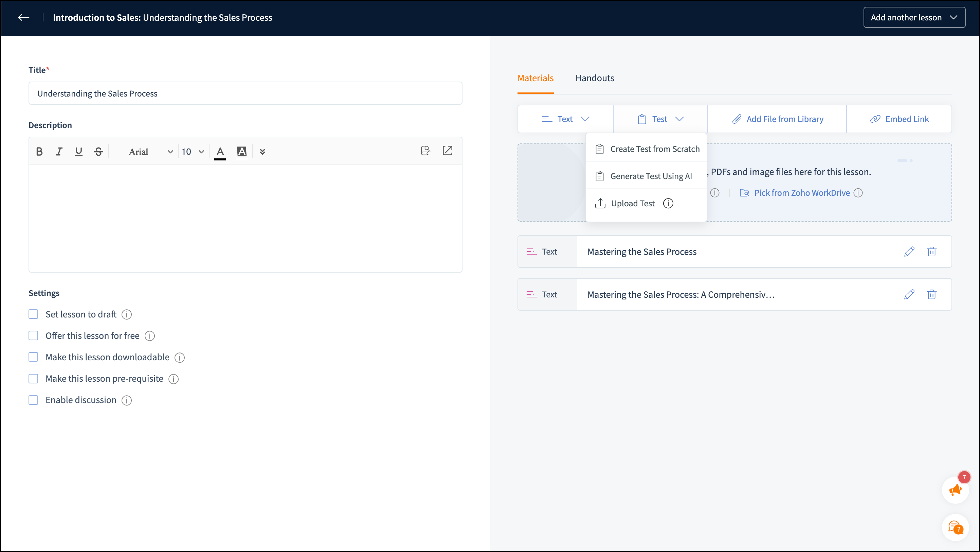Viewport: 980px width, 552px height.
Task: Expand the Add another lesson dropdown
Action: pyautogui.click(x=914, y=18)
